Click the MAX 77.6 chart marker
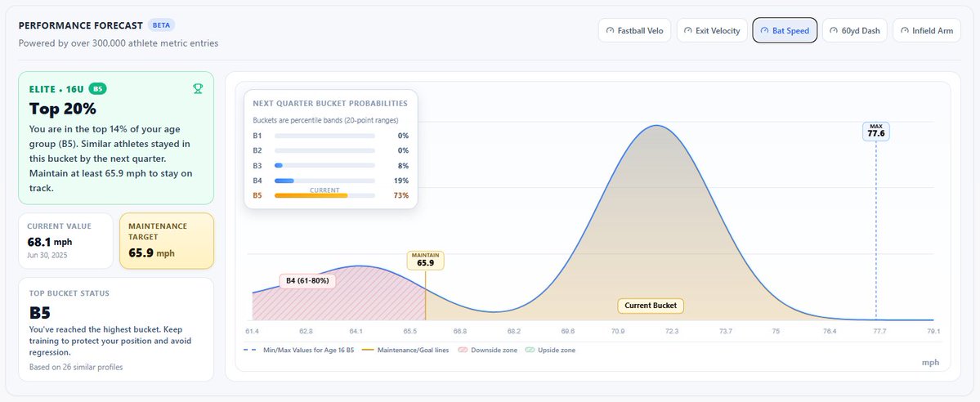This screenshot has width=980, height=402. [x=876, y=132]
